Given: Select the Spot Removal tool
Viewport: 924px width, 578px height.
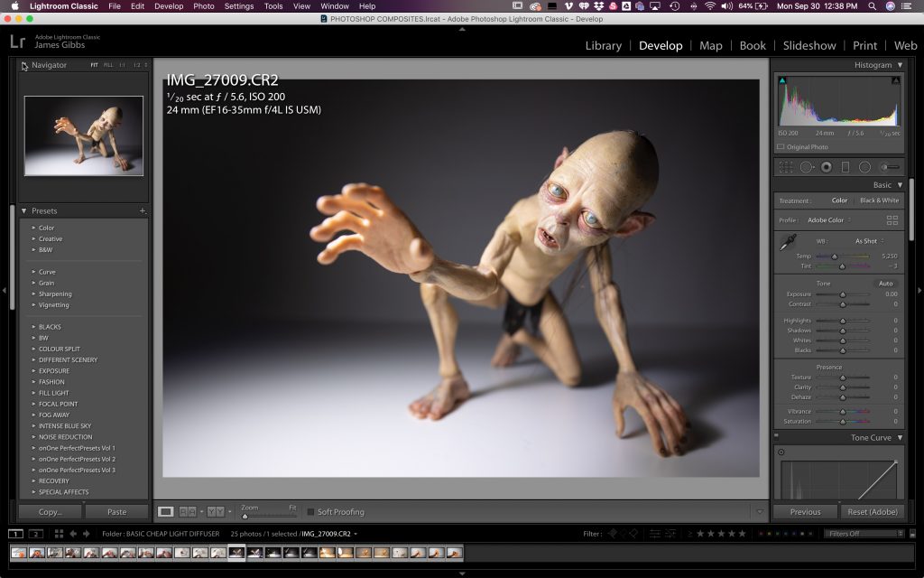Looking at the screenshot, I should 806,167.
